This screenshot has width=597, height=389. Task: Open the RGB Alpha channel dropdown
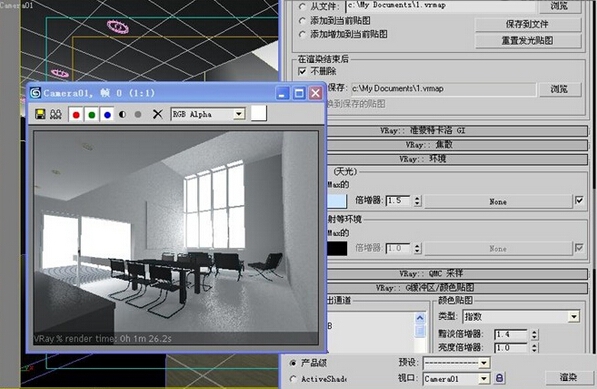click(239, 114)
